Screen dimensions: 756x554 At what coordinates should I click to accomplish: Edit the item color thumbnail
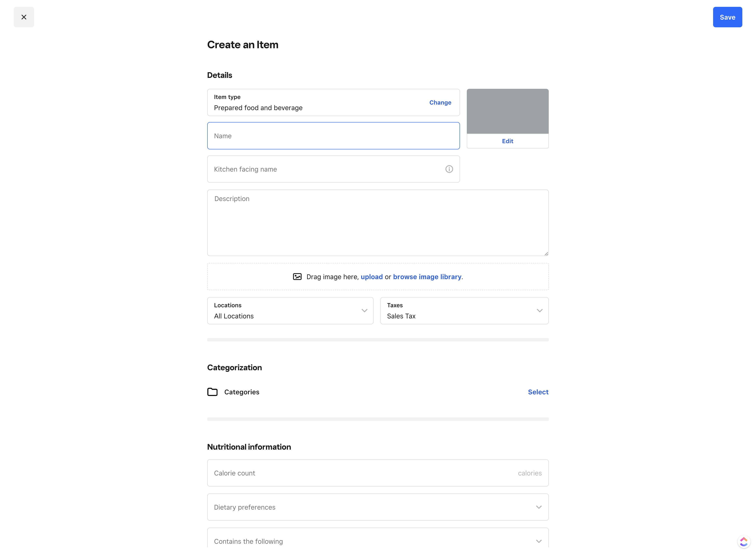[507, 141]
